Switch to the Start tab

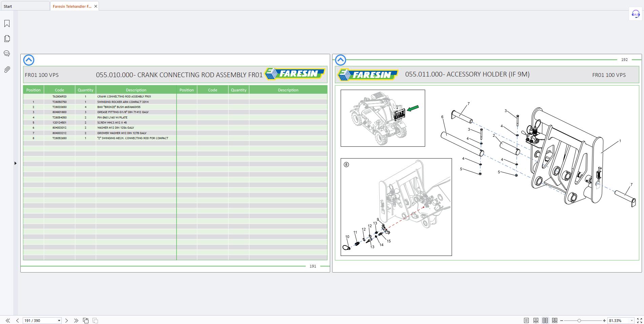click(x=25, y=6)
